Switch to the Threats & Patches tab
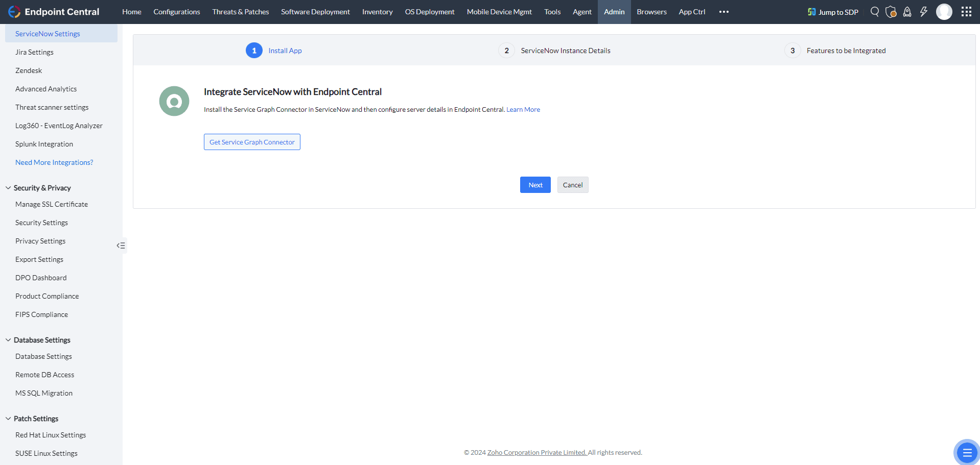Viewport: 980px width, 465px height. (x=240, y=12)
